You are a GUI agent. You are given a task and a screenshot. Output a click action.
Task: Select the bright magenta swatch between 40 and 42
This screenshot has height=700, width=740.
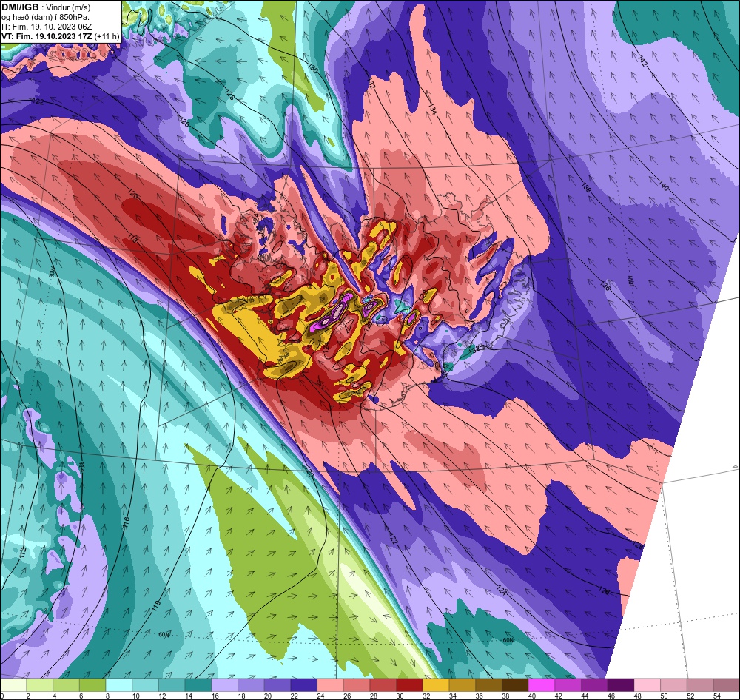tap(542, 685)
